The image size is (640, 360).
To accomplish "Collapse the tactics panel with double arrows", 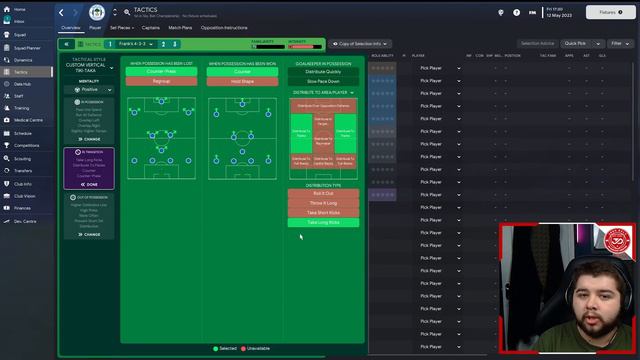I will (67, 44).
